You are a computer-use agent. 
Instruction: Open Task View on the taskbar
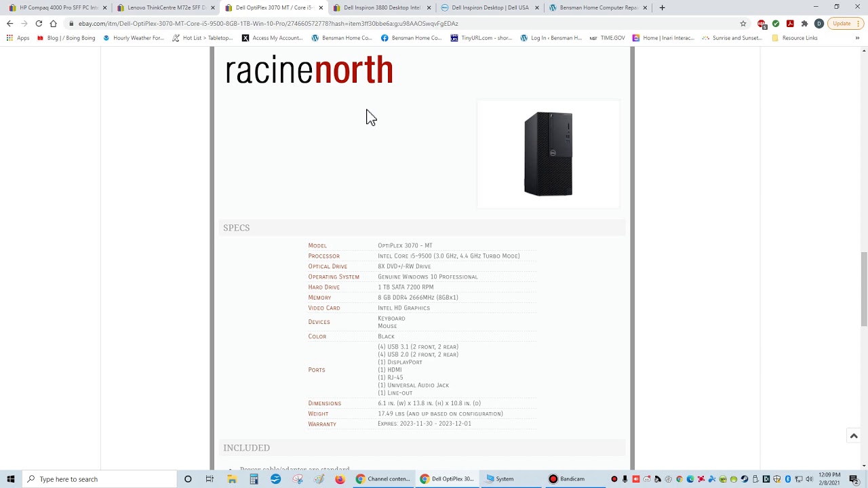point(210,479)
